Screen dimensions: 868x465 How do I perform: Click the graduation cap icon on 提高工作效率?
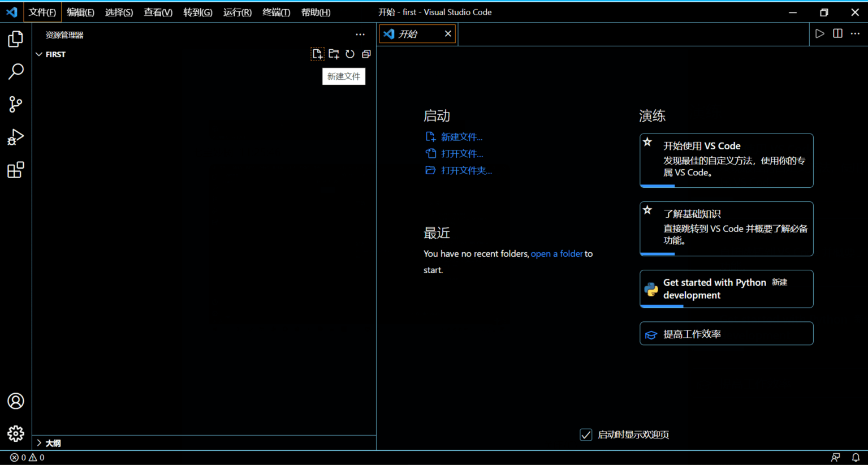coord(651,335)
